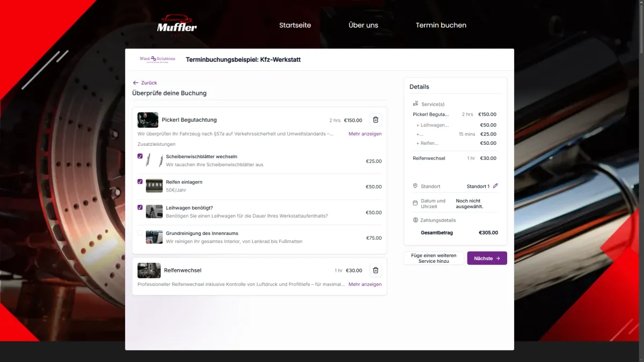Edit Standort 1 with pencil icon
The width and height of the screenshot is (644, 362).
[495, 186]
